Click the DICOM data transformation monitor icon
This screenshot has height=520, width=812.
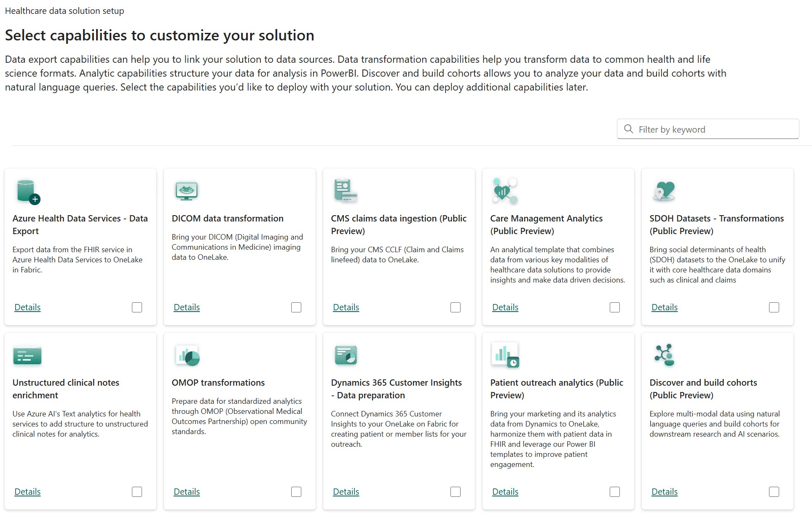187,191
